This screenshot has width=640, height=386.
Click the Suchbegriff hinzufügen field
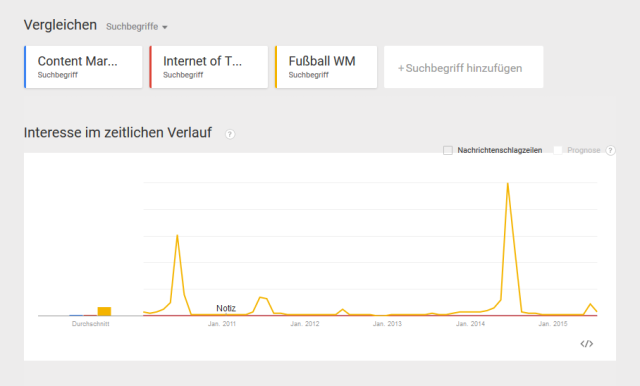[463, 67]
